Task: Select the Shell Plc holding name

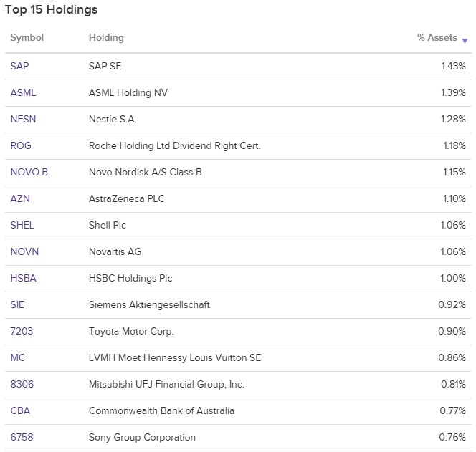Action: (107, 225)
